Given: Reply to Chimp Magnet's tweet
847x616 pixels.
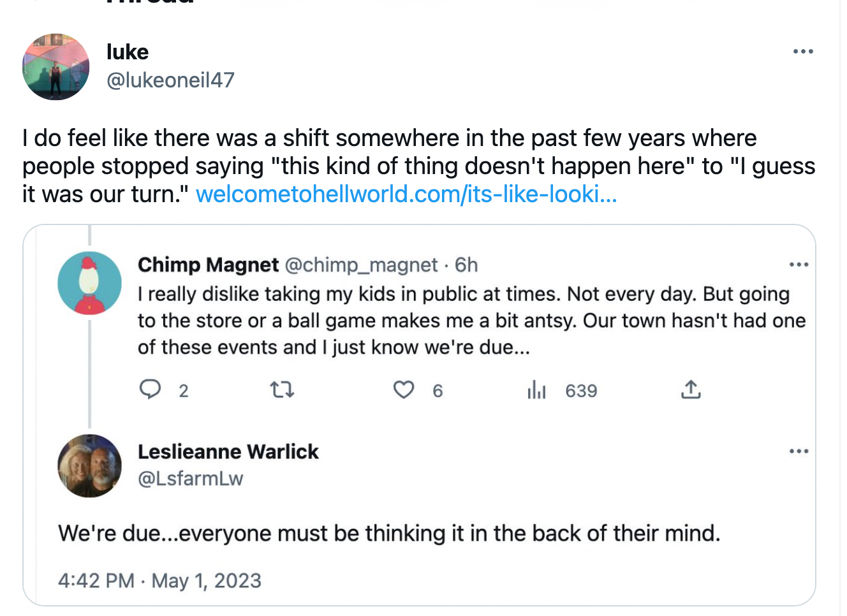Looking at the screenshot, I should pyautogui.click(x=151, y=390).
